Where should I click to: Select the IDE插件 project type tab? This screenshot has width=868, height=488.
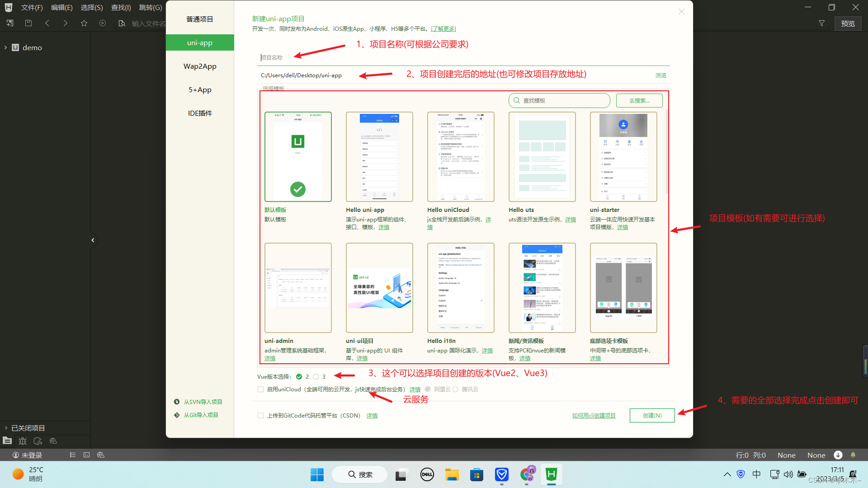click(200, 113)
